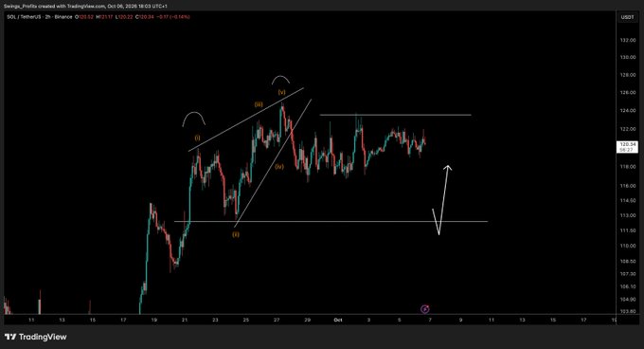Click the 128.00 price axis label
The image size is (644, 349).
(x=628, y=75)
